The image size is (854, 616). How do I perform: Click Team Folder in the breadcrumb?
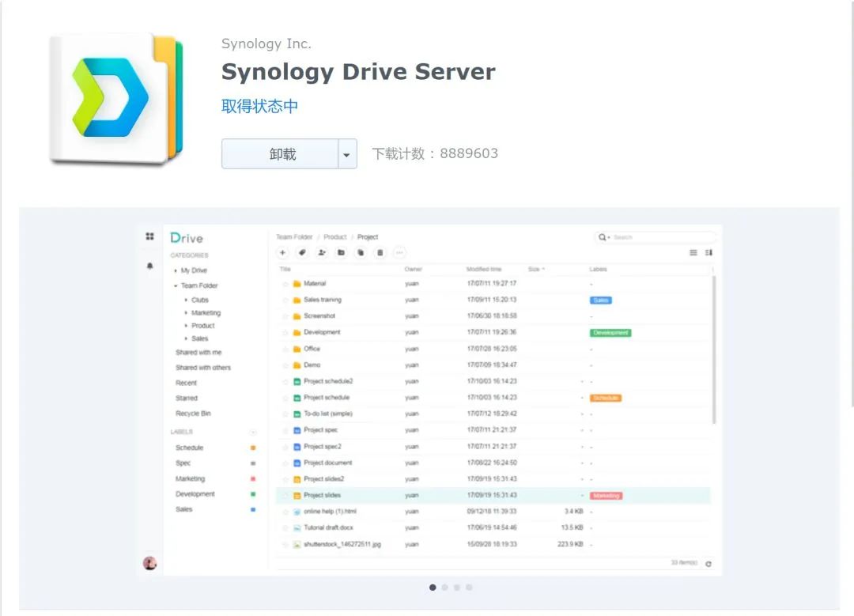(294, 237)
